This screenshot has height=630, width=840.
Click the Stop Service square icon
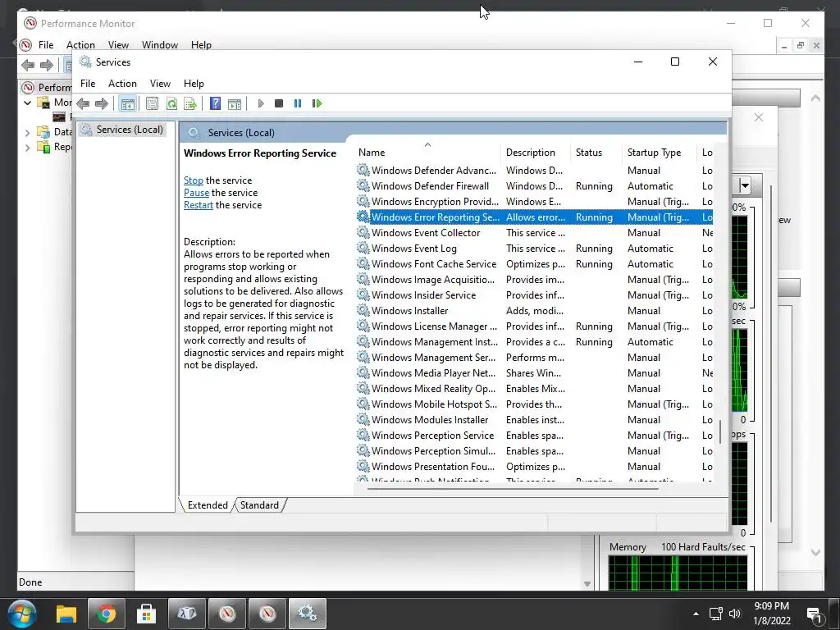(x=279, y=103)
